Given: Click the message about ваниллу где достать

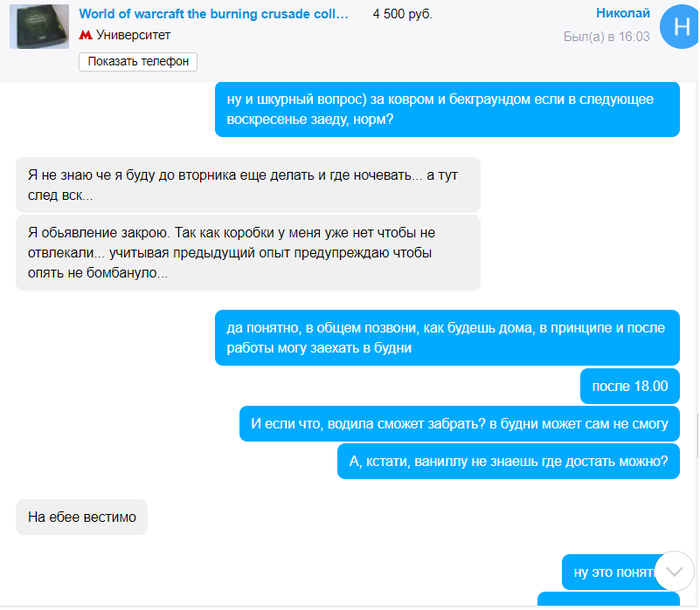Looking at the screenshot, I should coord(508,461).
